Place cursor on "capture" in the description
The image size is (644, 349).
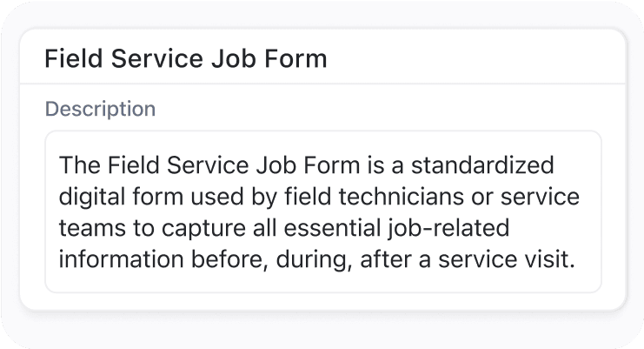click(194, 228)
